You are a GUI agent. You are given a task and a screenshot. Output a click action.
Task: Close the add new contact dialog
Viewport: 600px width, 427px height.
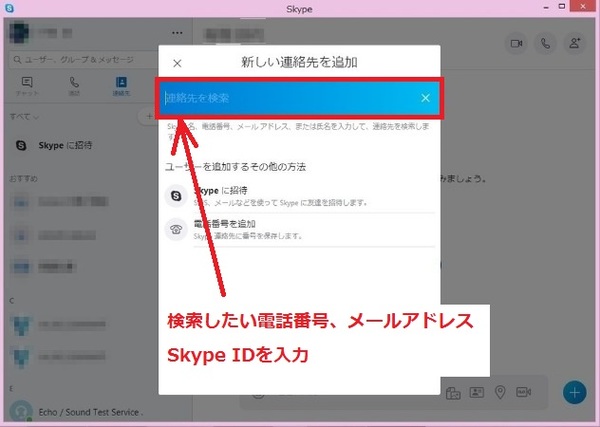click(177, 63)
